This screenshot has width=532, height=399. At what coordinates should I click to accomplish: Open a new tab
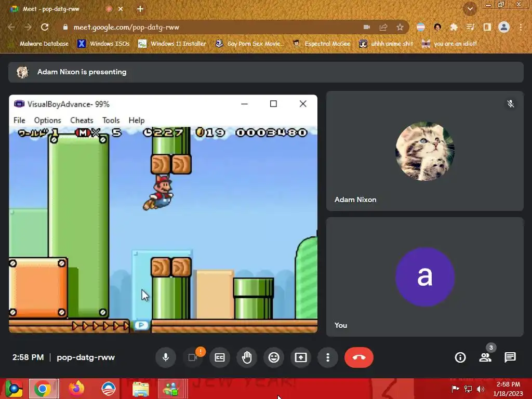click(140, 9)
